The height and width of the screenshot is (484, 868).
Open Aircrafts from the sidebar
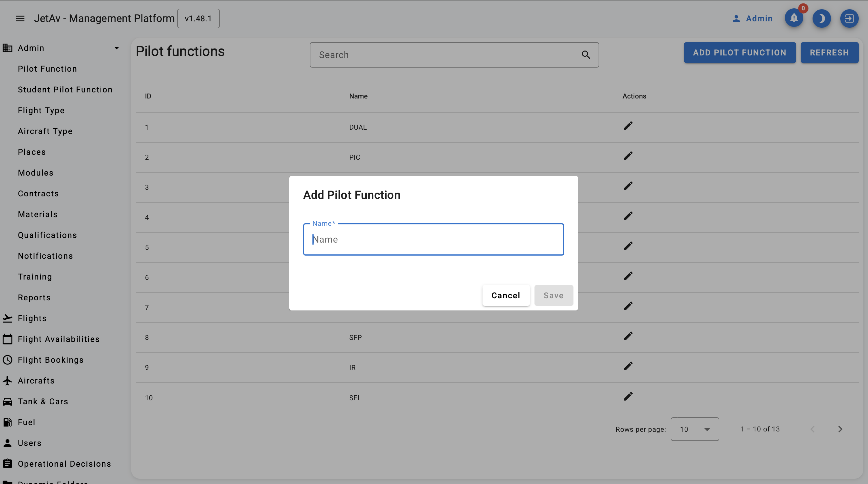point(36,381)
